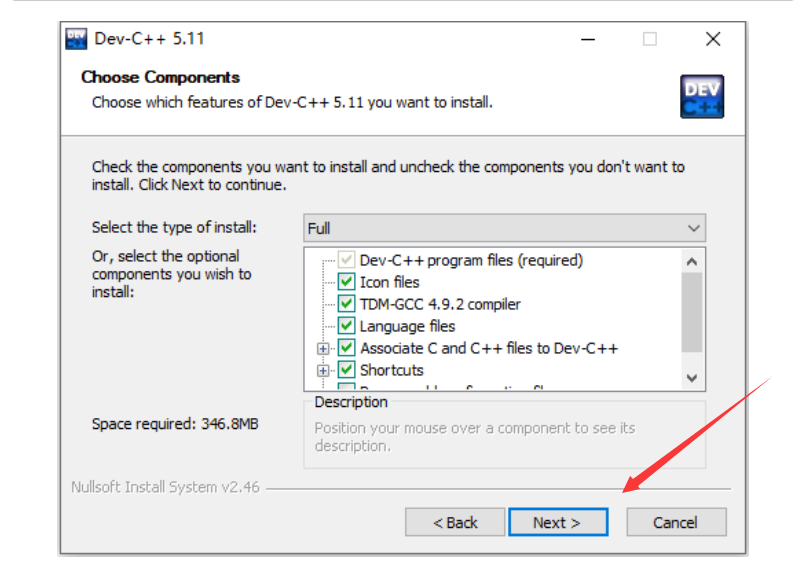The width and height of the screenshot is (801, 573).
Task: Minimize the Dev-C++ 5.11 installer window
Action: click(588, 39)
